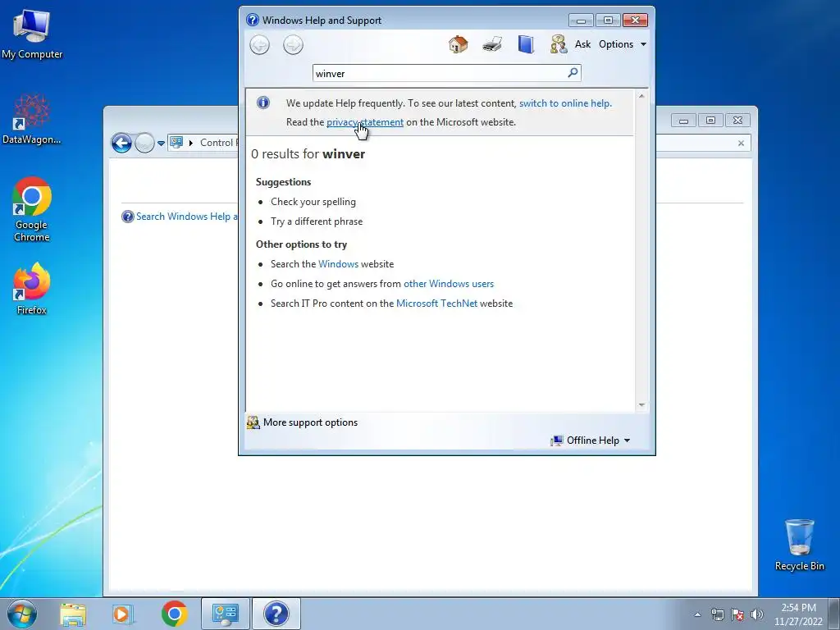Browse Help contents book icon
The height and width of the screenshot is (630, 840).
point(526,44)
